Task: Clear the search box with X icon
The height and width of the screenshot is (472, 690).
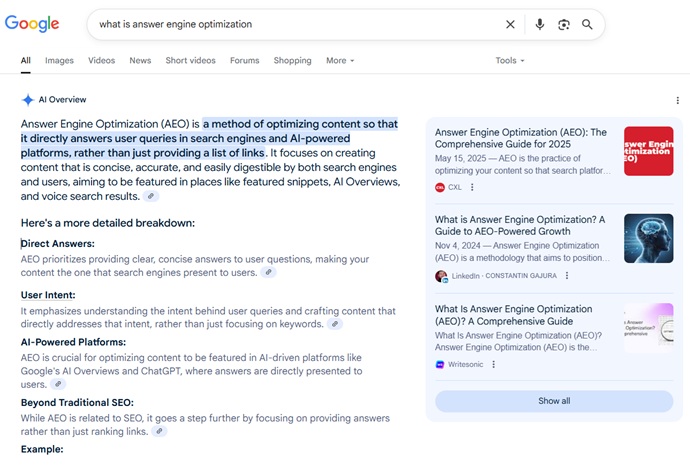Action: coord(510,24)
